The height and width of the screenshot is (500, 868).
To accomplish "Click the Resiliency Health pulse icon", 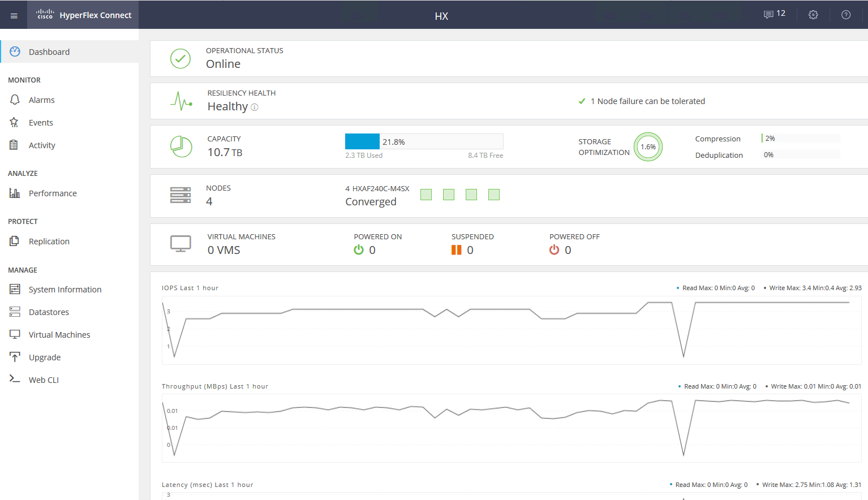I will (x=181, y=101).
